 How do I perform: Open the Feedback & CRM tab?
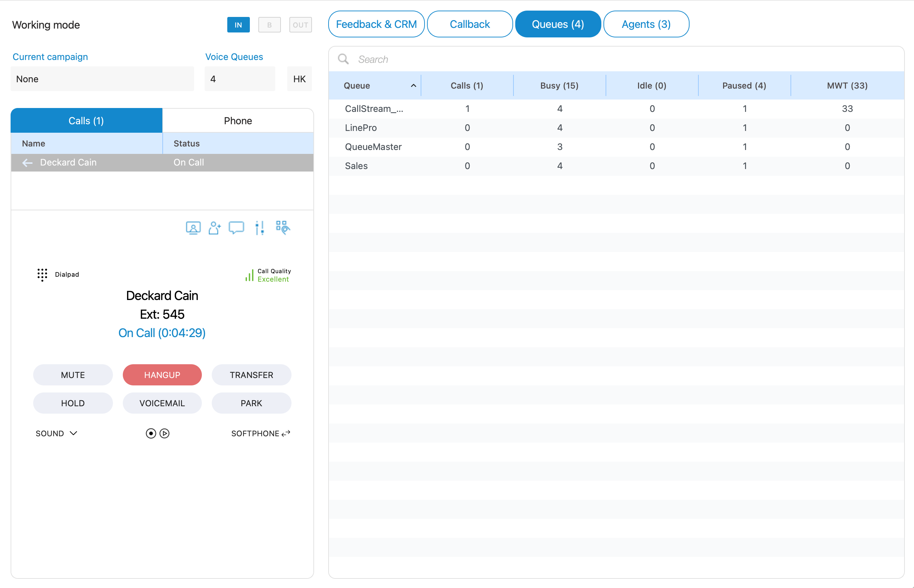click(377, 24)
